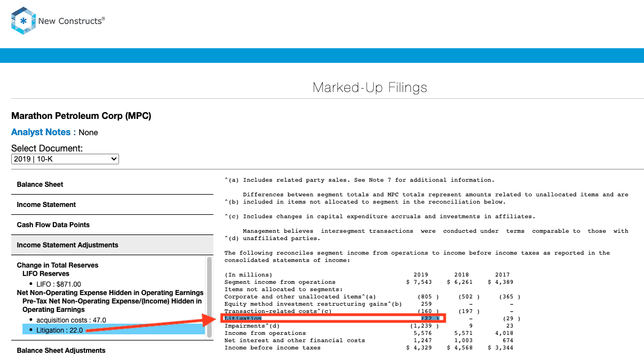Click the Marathon Petroleum Corp (MPC) title
This screenshot has width=644, height=359.
pyautogui.click(x=81, y=116)
